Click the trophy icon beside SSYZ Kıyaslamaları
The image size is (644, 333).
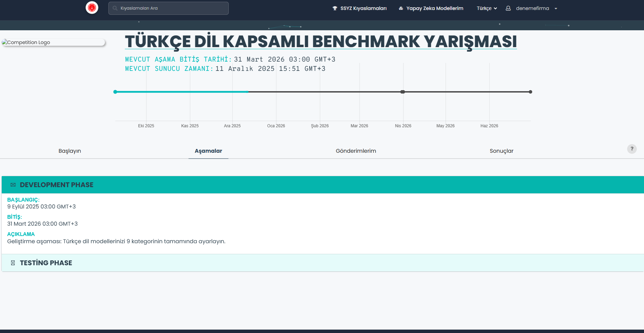(335, 8)
